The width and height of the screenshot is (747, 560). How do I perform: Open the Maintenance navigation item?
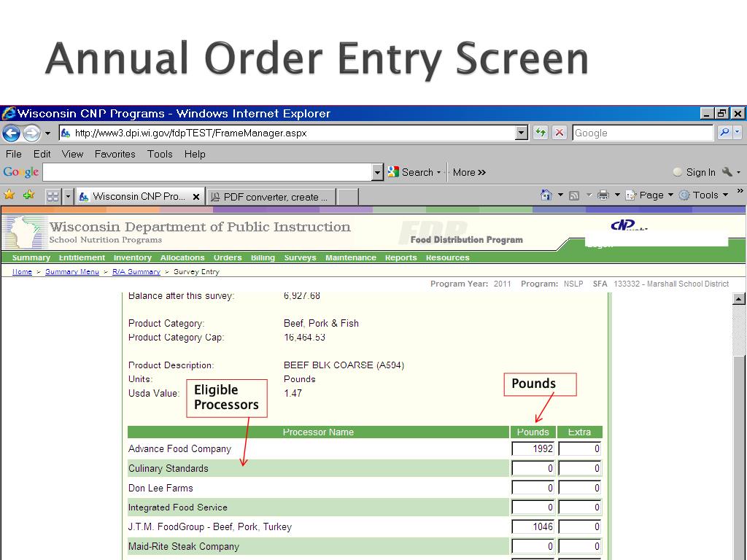[x=351, y=257]
